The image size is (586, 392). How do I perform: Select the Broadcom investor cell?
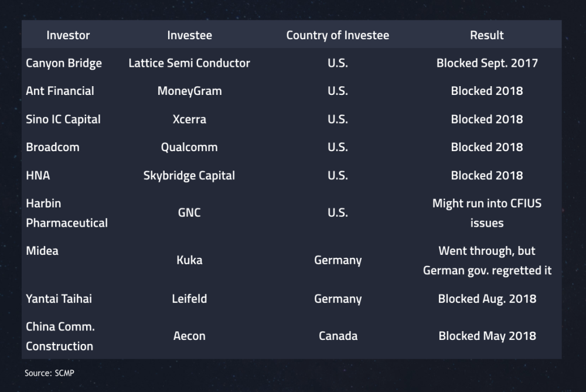pos(53,147)
